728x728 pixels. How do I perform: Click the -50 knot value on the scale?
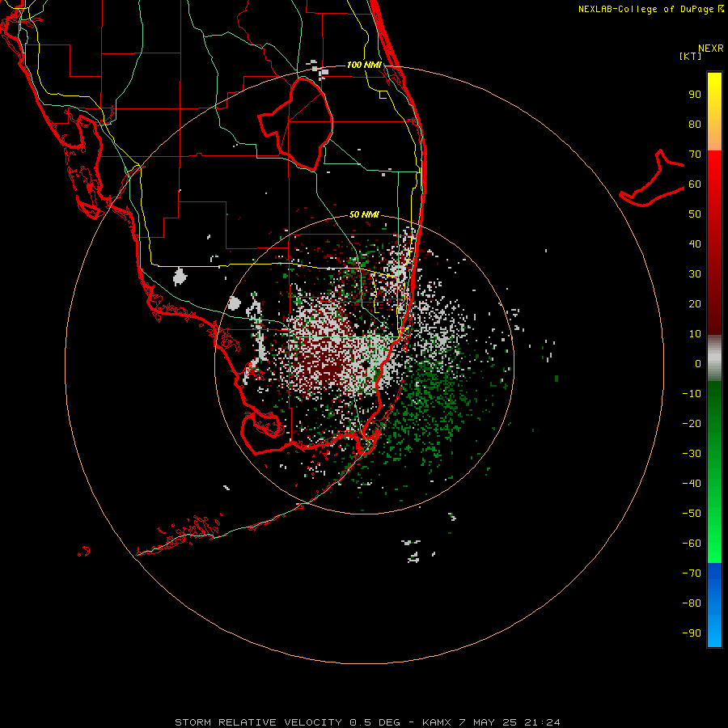click(692, 513)
